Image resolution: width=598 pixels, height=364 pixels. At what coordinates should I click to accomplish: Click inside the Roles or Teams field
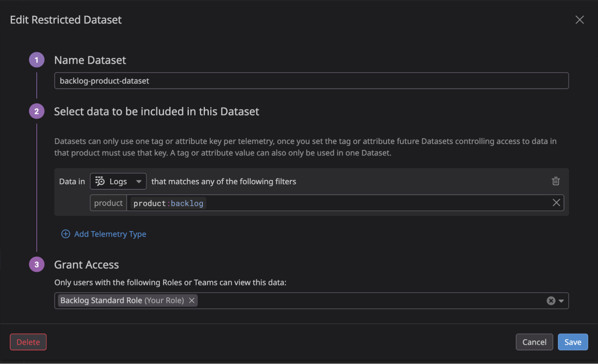(x=367, y=301)
